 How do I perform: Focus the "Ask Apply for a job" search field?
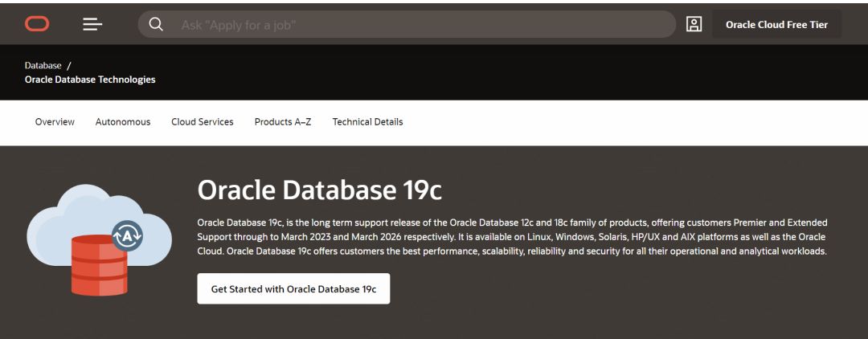[407, 24]
